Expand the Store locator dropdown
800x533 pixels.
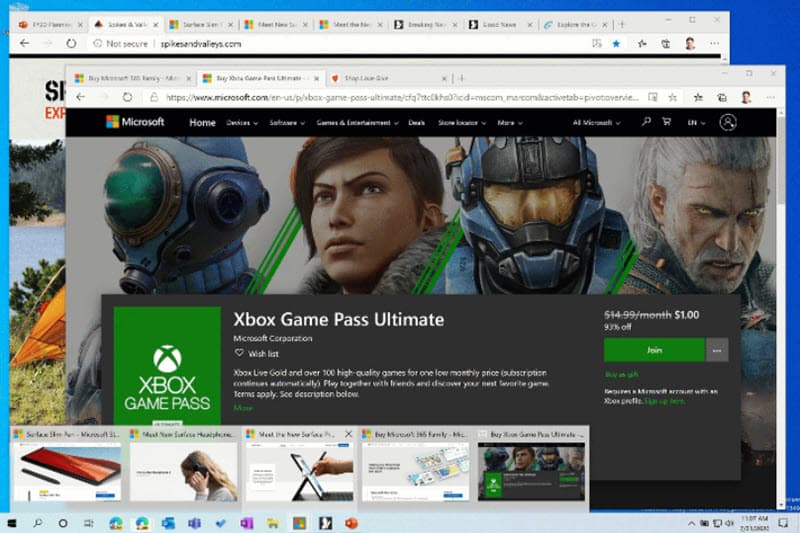(x=462, y=123)
